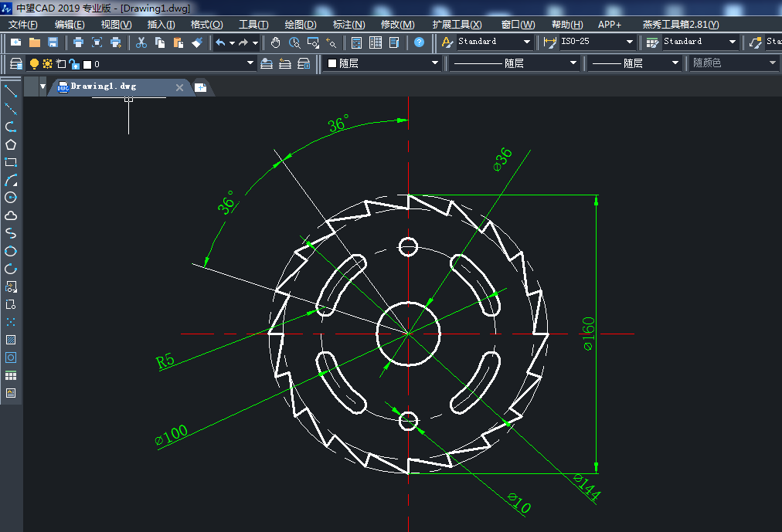Open the Design Center panel
This screenshot has width=782, height=532.
click(375, 42)
